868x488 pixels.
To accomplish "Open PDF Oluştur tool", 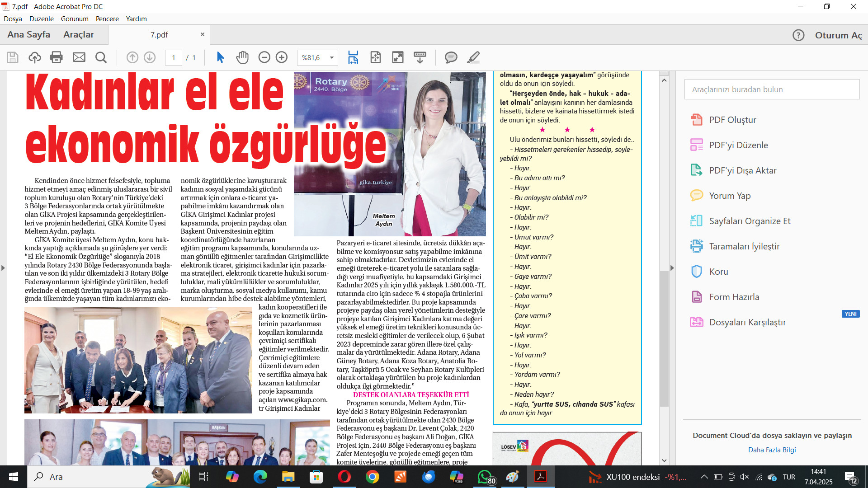I will tap(732, 120).
